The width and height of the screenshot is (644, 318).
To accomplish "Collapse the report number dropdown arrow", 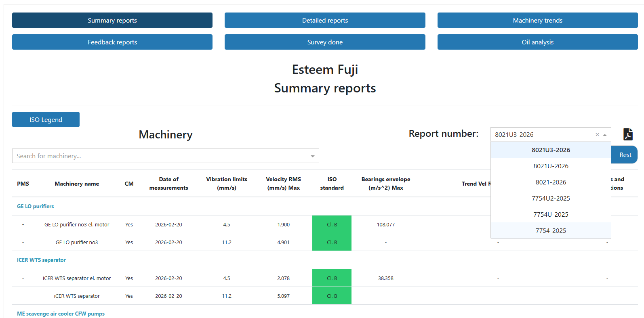I will coord(605,135).
